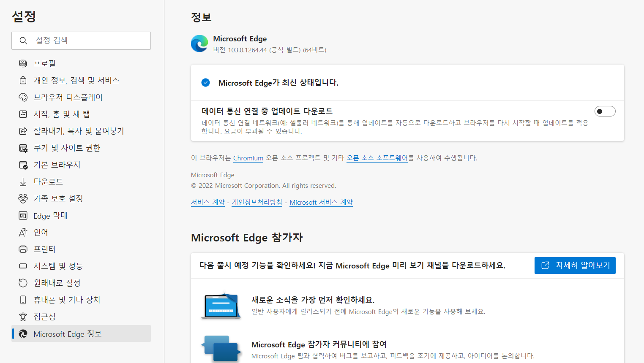Click the community illustration for 참가자 커뮤니티
Viewport: 644px width, 363px height.
coord(221,349)
